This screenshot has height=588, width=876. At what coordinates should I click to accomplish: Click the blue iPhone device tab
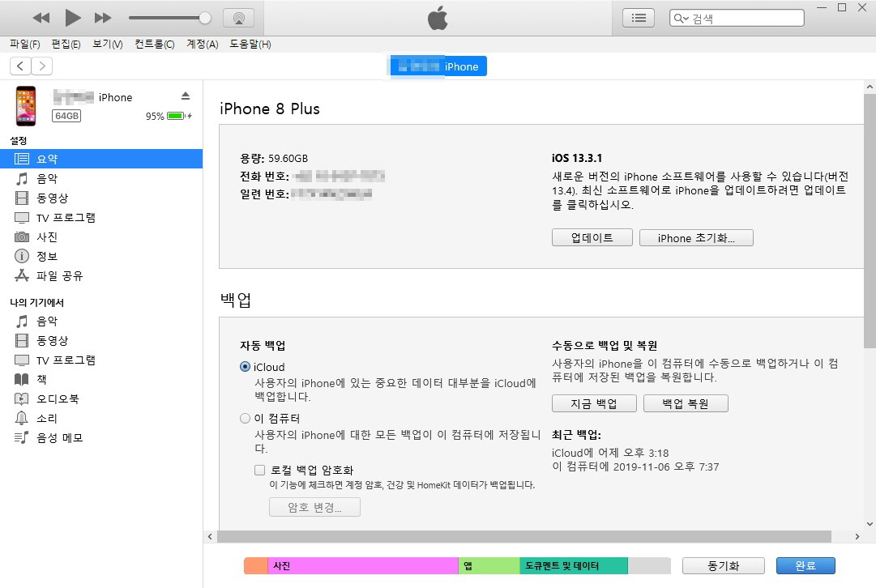(438, 66)
